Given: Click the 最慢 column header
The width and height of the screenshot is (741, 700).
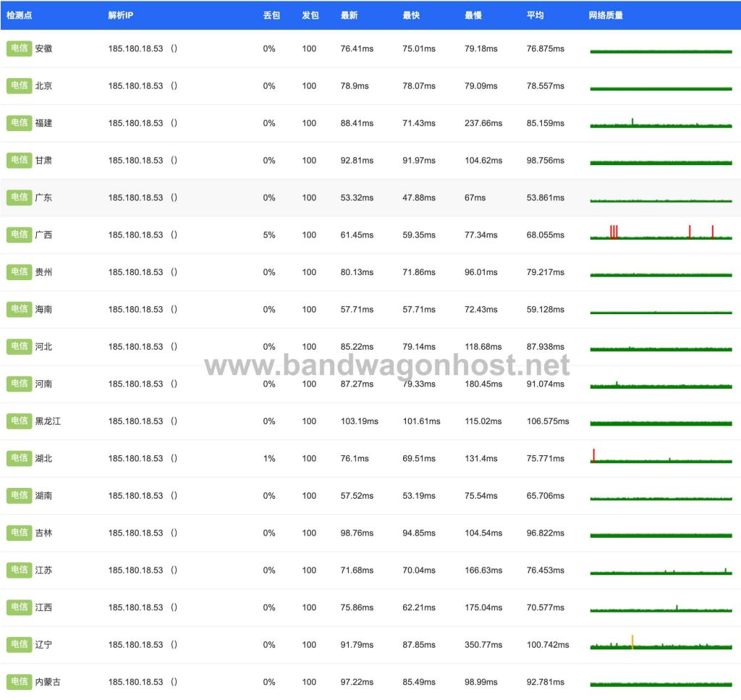Looking at the screenshot, I should click(x=473, y=15).
